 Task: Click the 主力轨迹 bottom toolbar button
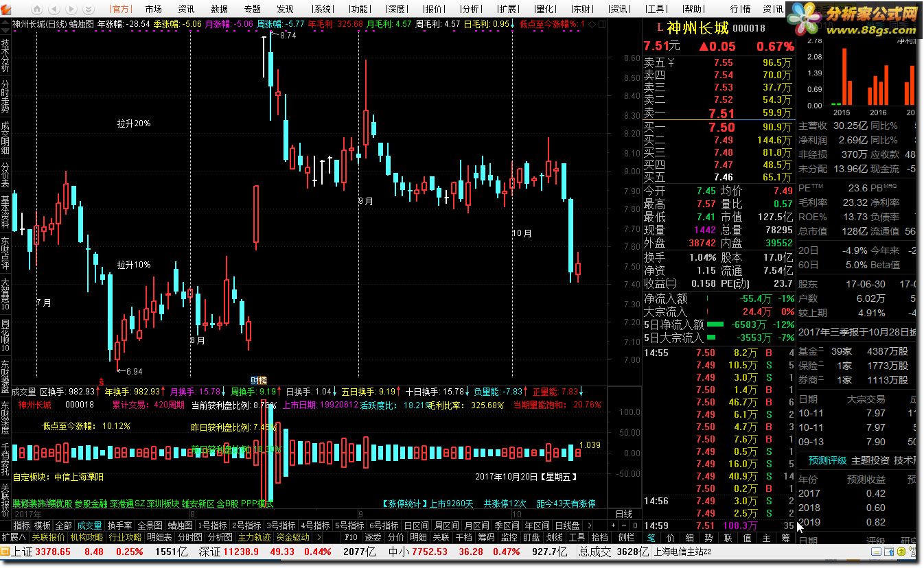point(254,537)
